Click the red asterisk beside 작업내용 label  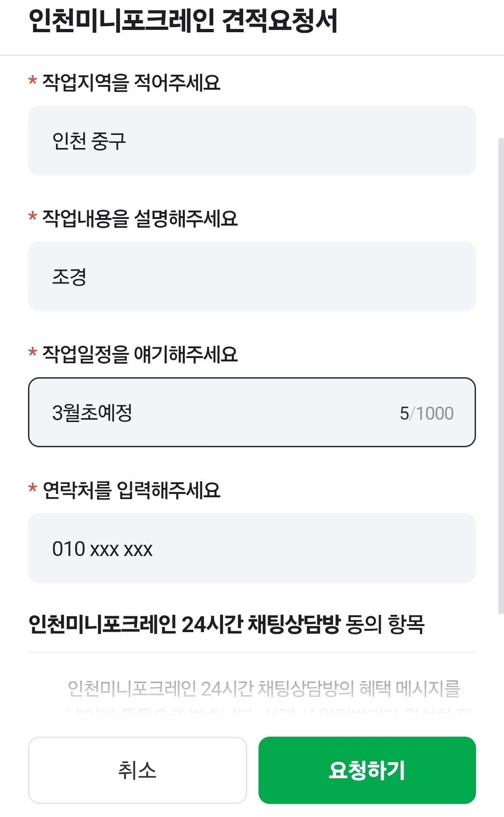(x=33, y=217)
